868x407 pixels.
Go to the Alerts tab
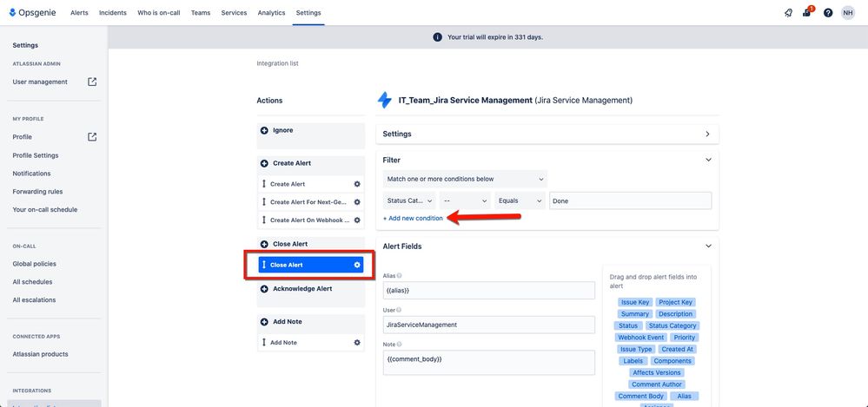click(79, 13)
